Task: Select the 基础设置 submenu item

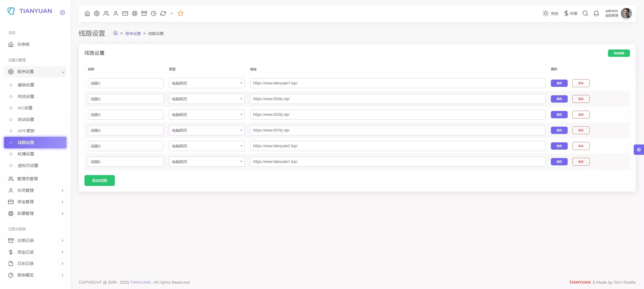Action: 26,85
